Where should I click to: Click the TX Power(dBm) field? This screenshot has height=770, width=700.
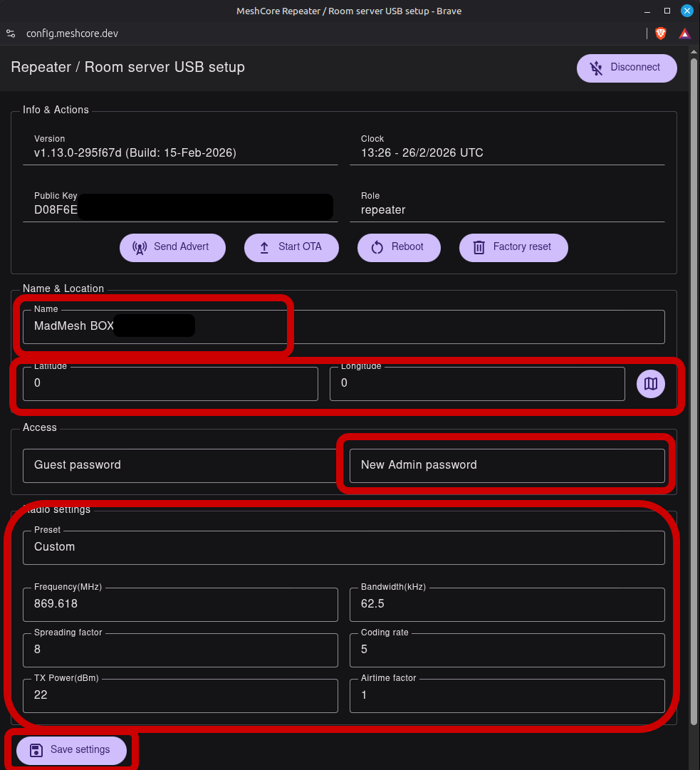click(x=180, y=696)
